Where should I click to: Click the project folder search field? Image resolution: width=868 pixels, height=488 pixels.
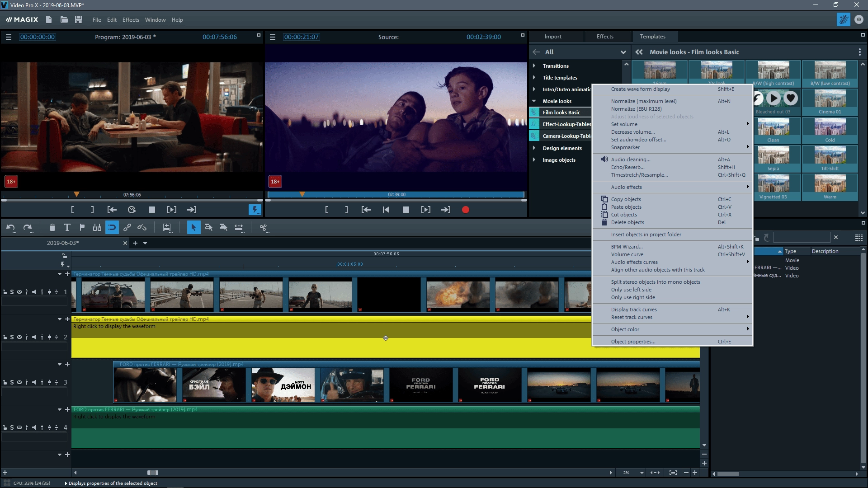(802, 237)
